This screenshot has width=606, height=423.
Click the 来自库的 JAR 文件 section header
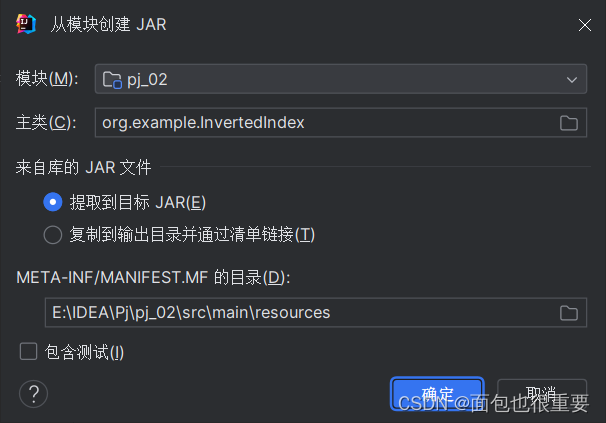[83, 167]
